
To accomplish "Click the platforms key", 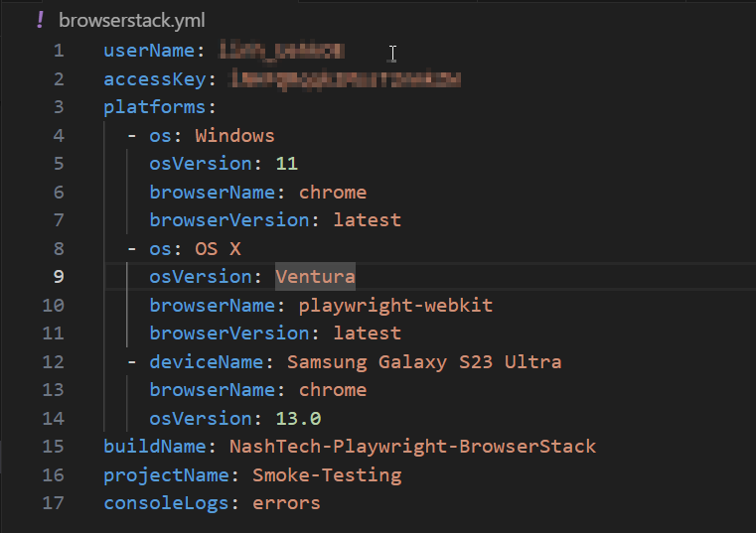I will tap(155, 107).
